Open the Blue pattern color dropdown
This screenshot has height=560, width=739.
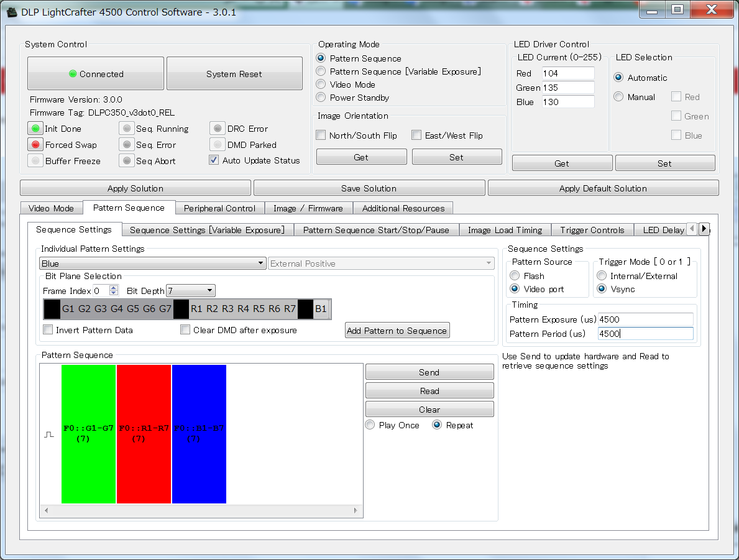[x=153, y=263]
